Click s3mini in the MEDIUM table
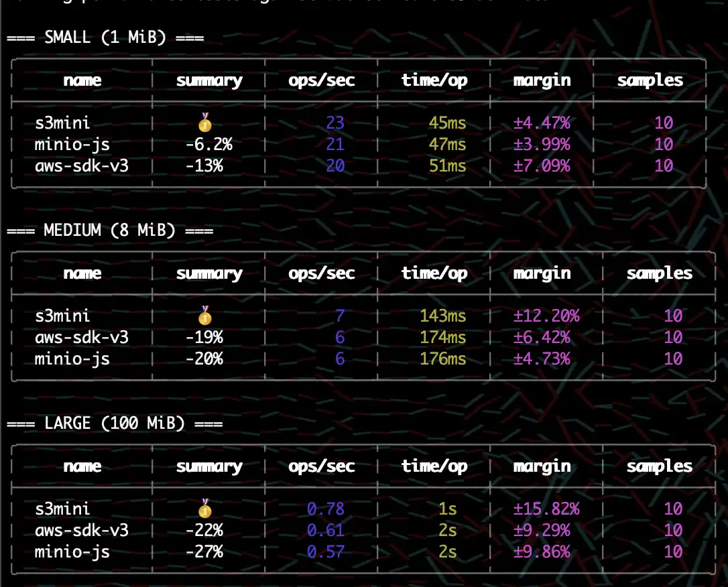The height and width of the screenshot is (587, 728). click(62, 316)
